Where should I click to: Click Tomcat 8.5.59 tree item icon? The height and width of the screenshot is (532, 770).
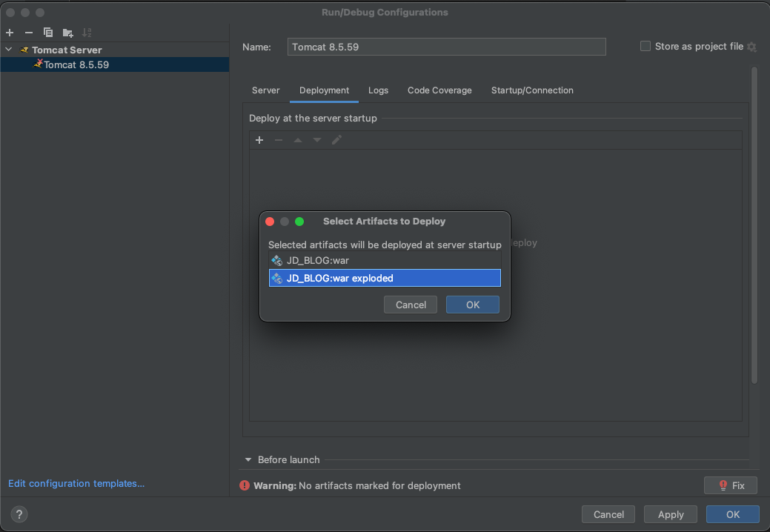coord(38,64)
